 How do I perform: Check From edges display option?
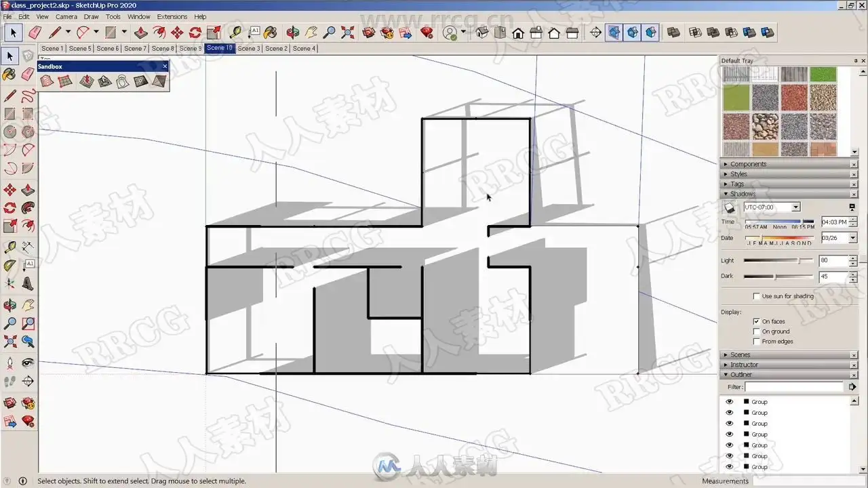coord(757,342)
